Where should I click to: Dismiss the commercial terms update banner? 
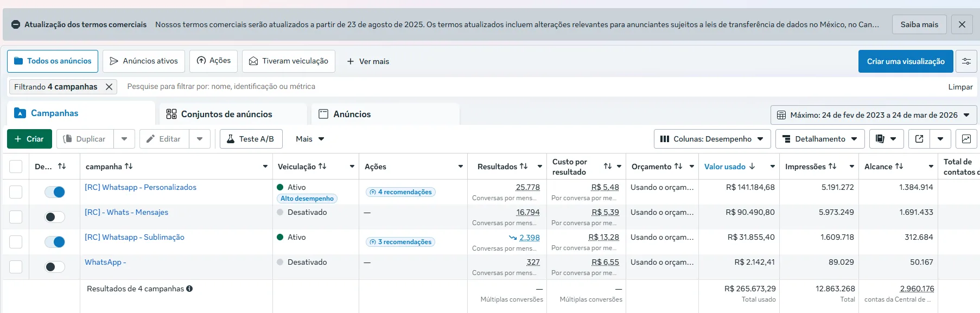962,24
